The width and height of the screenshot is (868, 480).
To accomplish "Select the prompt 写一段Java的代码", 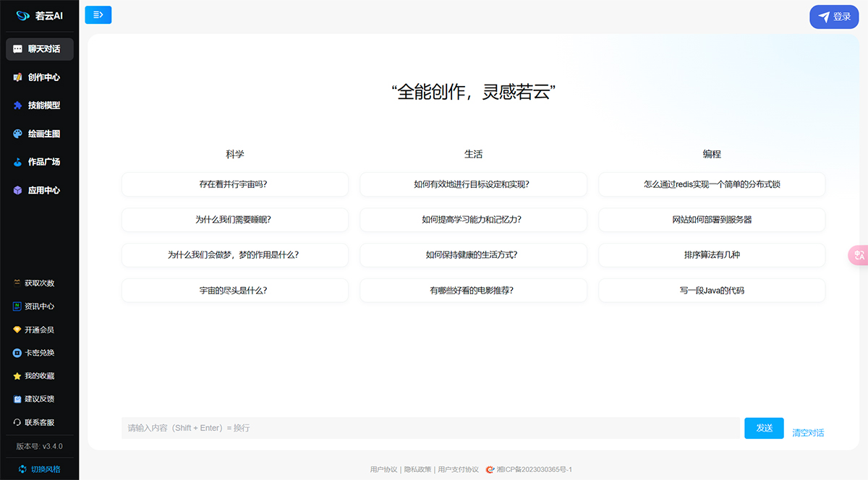I will point(711,290).
